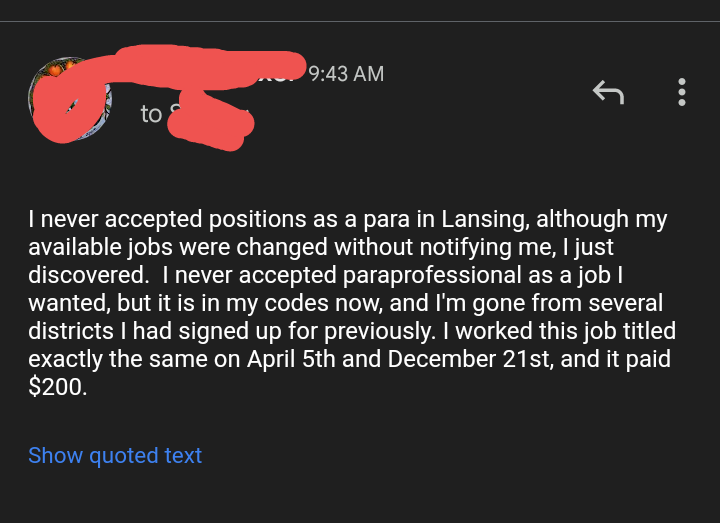This screenshot has height=523, width=720.
Task: Tap the reply arrow icon
Action: coord(608,92)
